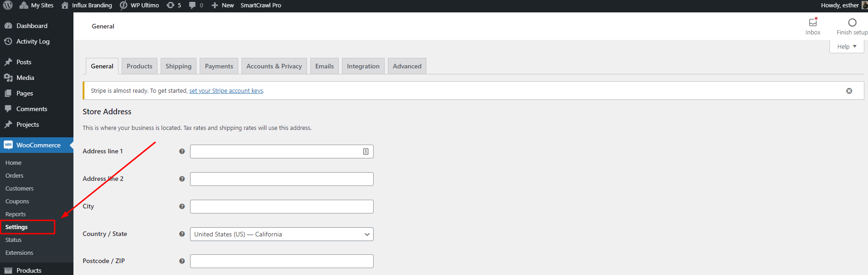Click help icon beside Postcode / ZIP
This screenshot has height=275, width=868.
click(x=182, y=261)
